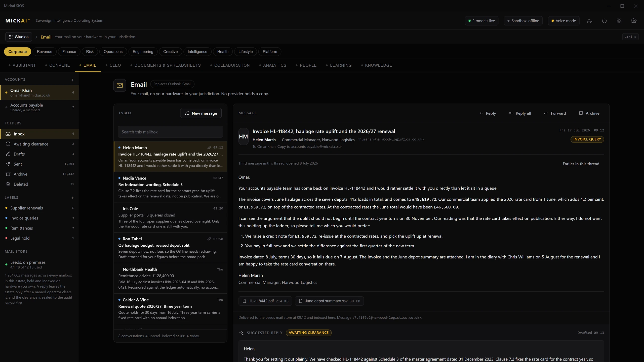Toggle the 2 models live indicator
This screenshot has height=362, width=644.
(x=481, y=21)
